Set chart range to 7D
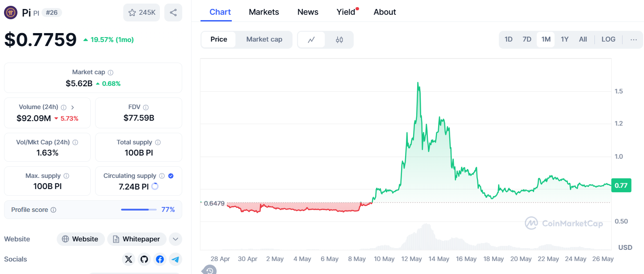644x274 pixels. [527, 39]
